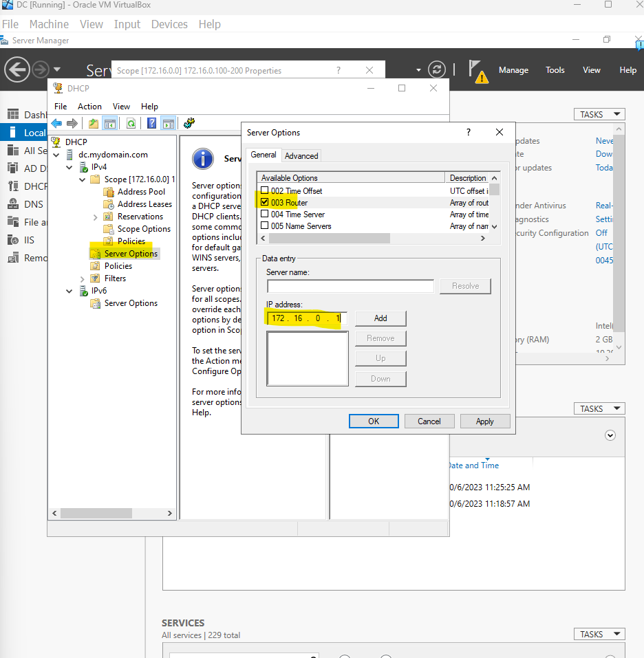Open the TASKS dropdown for Services
Image resolution: width=644 pixels, height=658 pixels.
(598, 633)
